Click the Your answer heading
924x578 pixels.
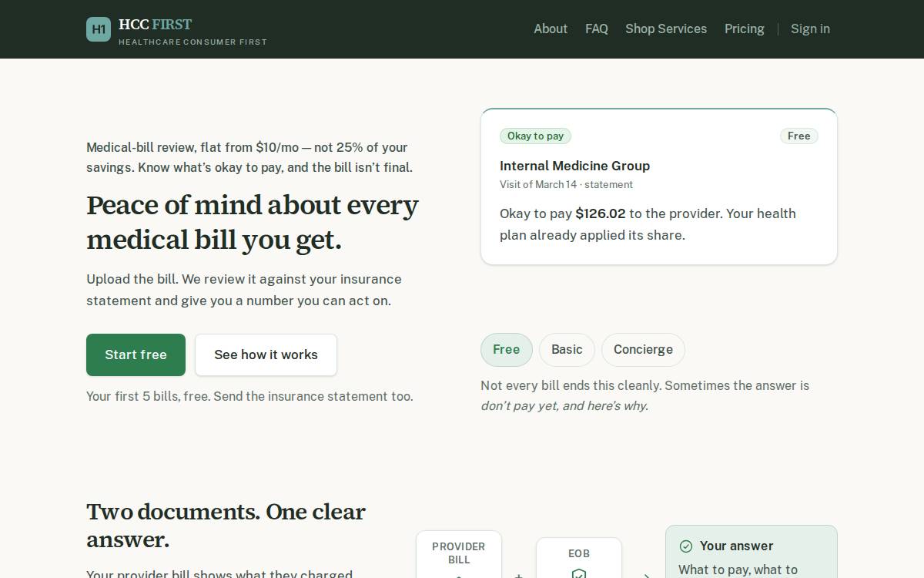point(736,546)
